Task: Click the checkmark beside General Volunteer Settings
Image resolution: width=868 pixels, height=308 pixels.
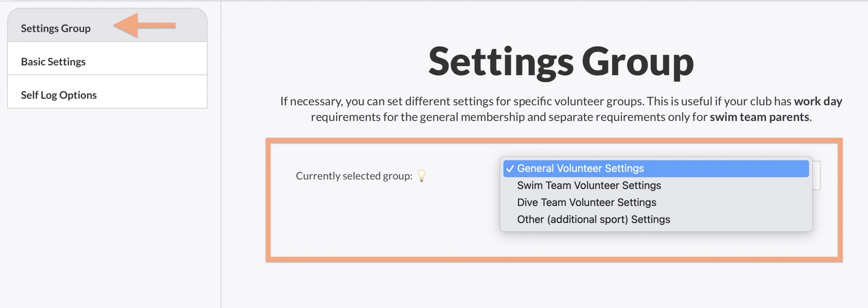Action: [x=510, y=169]
